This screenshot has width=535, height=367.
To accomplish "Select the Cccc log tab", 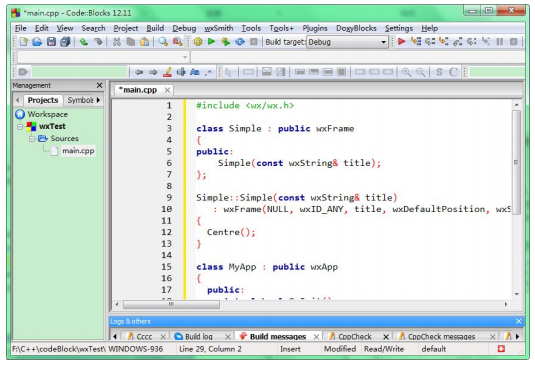I will (144, 337).
